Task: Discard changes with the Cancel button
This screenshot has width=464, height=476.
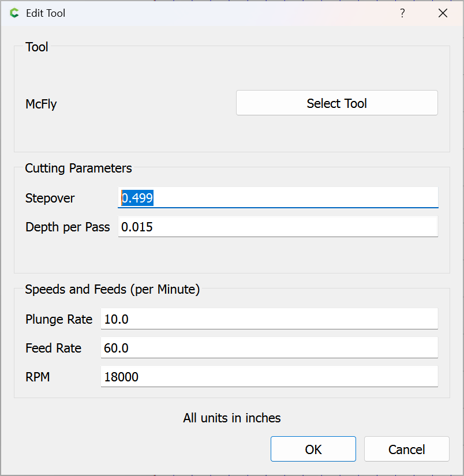Action: (x=406, y=449)
